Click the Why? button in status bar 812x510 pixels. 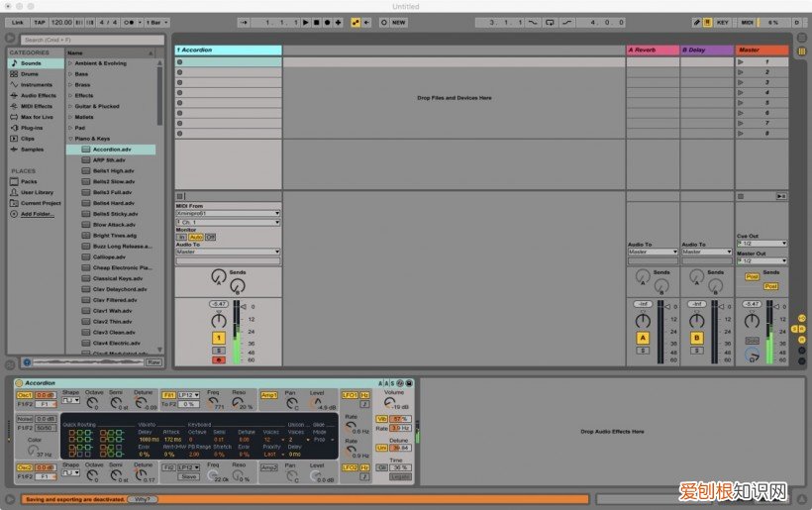click(x=145, y=499)
